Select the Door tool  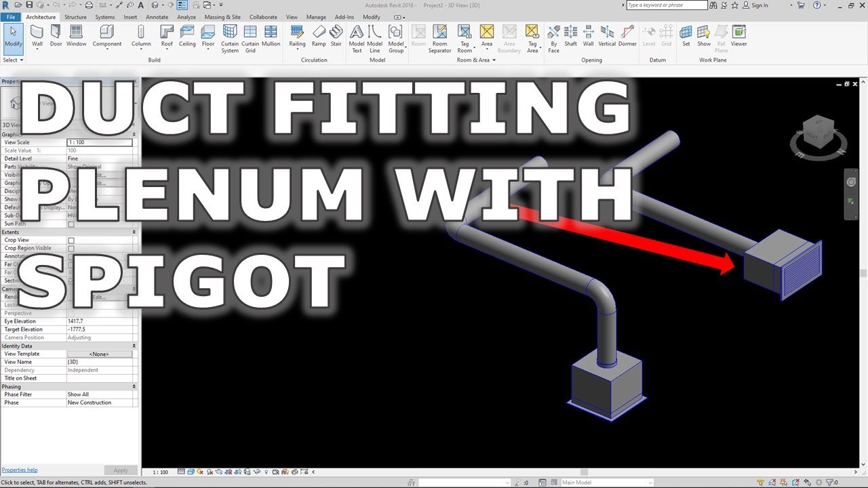(56, 37)
